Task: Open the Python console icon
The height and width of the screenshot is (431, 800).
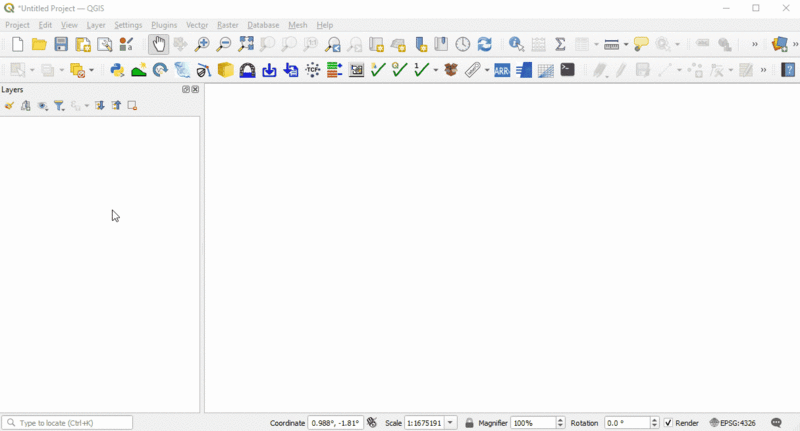Action: pyautogui.click(x=117, y=70)
